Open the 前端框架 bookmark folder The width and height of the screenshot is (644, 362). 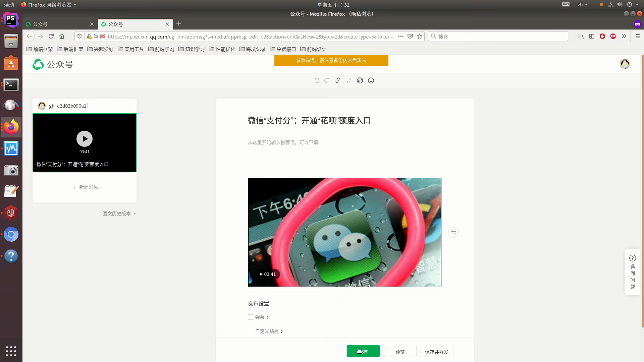coord(40,49)
